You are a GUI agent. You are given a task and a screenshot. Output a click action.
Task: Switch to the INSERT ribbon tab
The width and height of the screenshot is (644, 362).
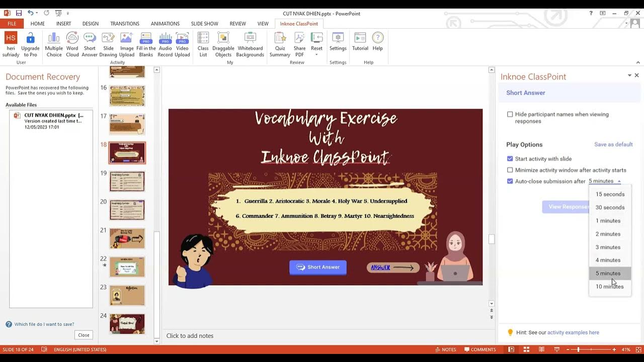point(63,24)
